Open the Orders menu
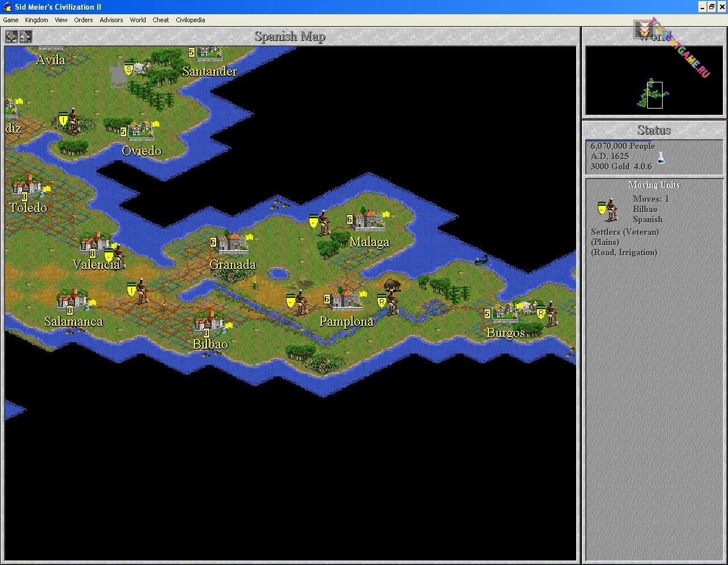Viewport: 728px width, 565px height. click(x=83, y=20)
